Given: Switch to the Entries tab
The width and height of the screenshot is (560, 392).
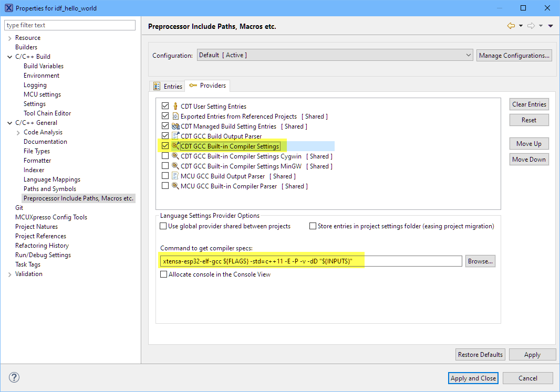Looking at the screenshot, I should 168,86.
